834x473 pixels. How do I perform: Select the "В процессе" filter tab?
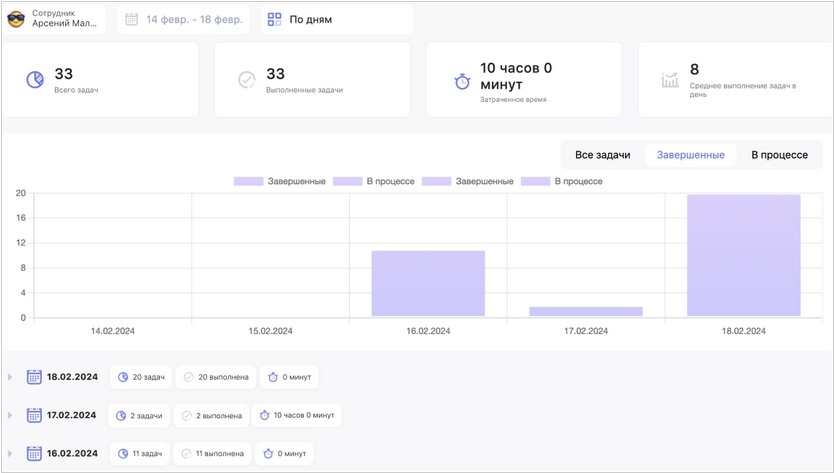pyautogui.click(x=779, y=155)
